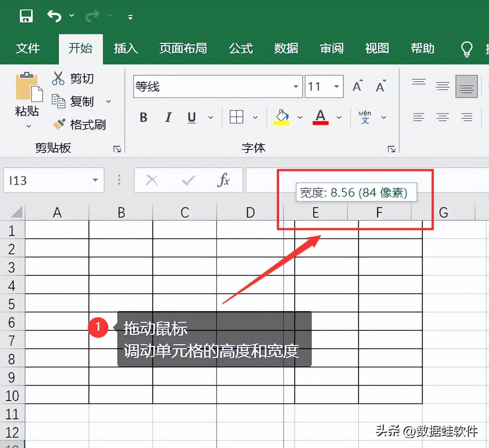Click the Save icon in quick access toolbar
This screenshot has height=448, width=489.
[x=26, y=16]
